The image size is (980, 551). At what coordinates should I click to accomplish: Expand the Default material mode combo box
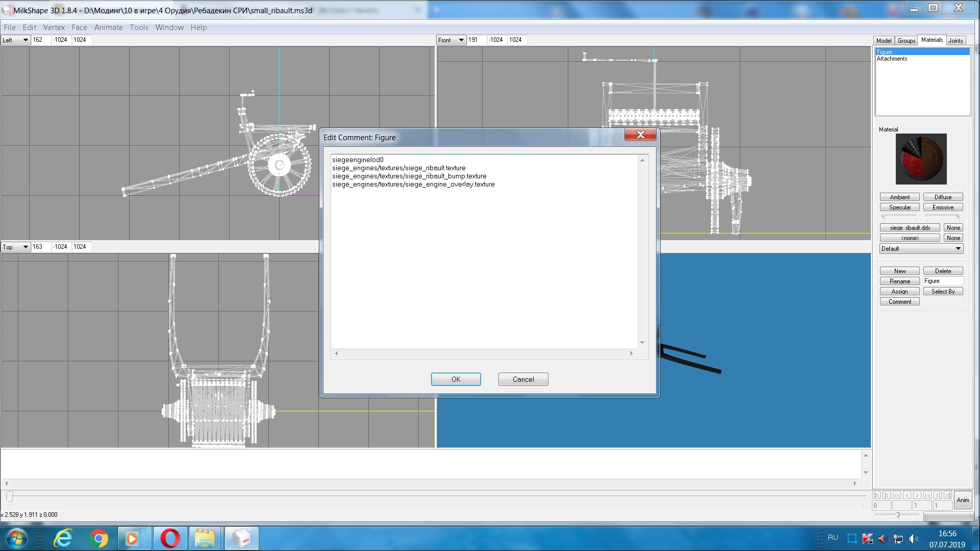click(921, 249)
